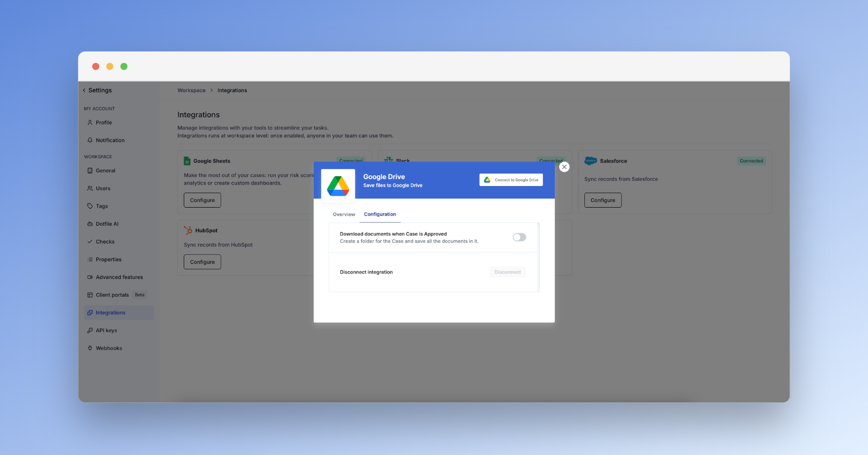Click the Slack logo icon
Image resolution: width=868 pixels, height=455 pixels.
[x=388, y=159]
